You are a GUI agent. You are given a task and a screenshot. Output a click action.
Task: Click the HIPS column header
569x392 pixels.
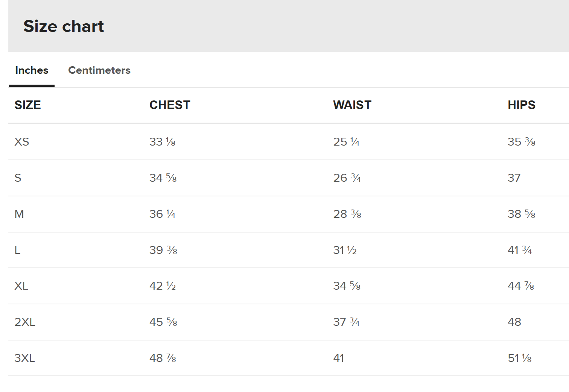click(522, 105)
